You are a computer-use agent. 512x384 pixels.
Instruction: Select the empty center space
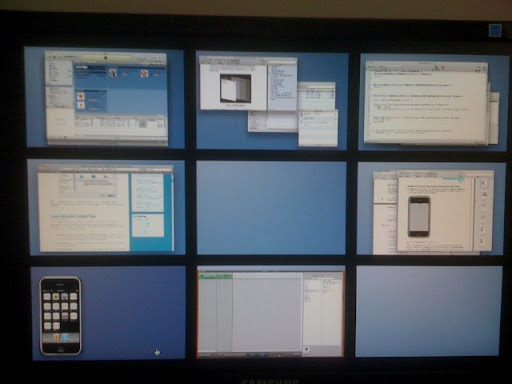(271, 208)
